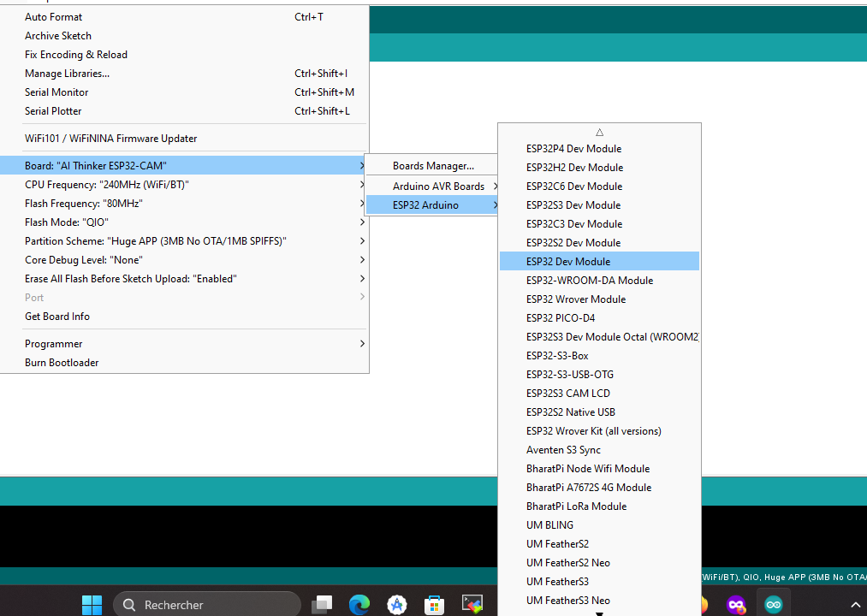Expand the CPU Frequency submenu arrow
867x616 pixels.
(362, 184)
